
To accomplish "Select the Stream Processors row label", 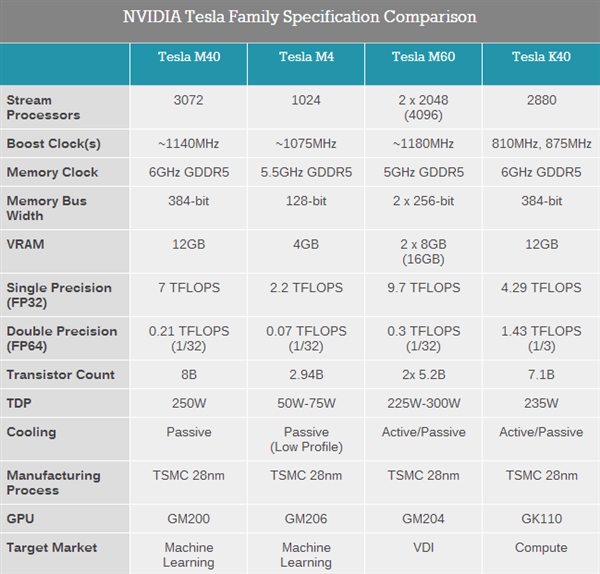I will [43, 107].
